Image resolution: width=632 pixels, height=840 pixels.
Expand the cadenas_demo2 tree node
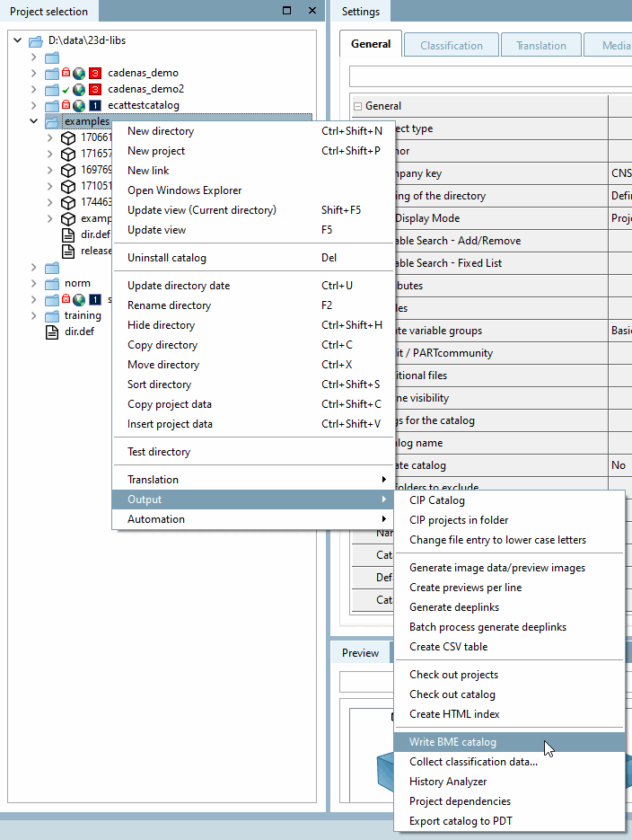coord(34,89)
